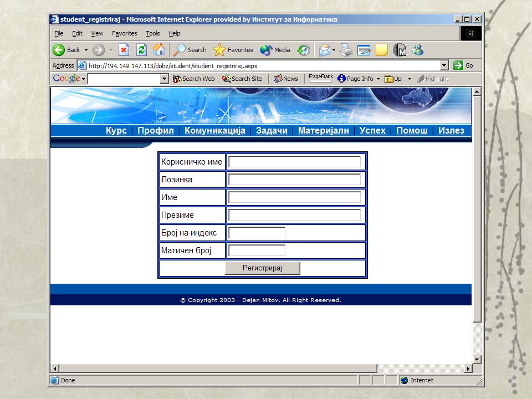Click Google toolbar Search Web button

tap(194, 79)
